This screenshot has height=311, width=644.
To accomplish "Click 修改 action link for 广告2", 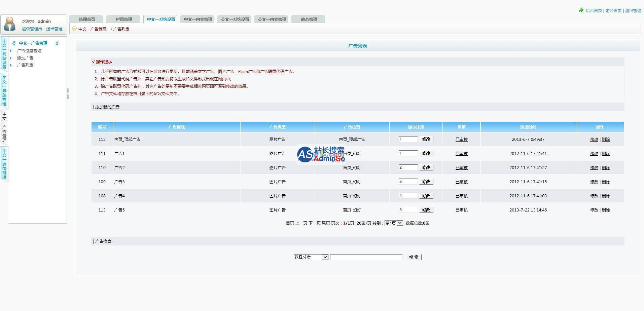I will tap(594, 168).
